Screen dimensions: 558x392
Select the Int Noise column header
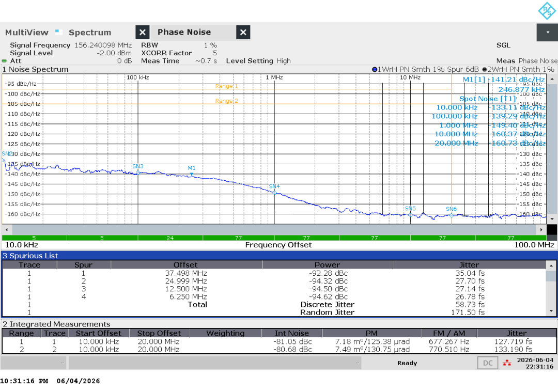point(292,333)
